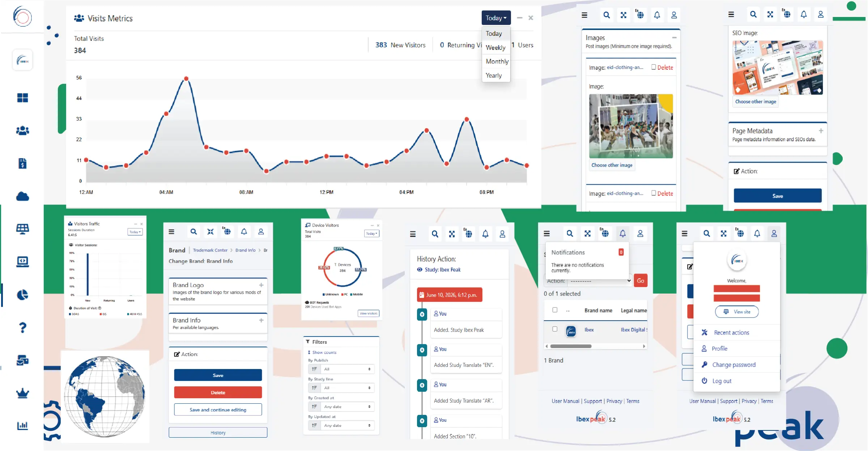Open the dashboard grid icon in the left sidebar
The image size is (868, 451).
pos(22,98)
